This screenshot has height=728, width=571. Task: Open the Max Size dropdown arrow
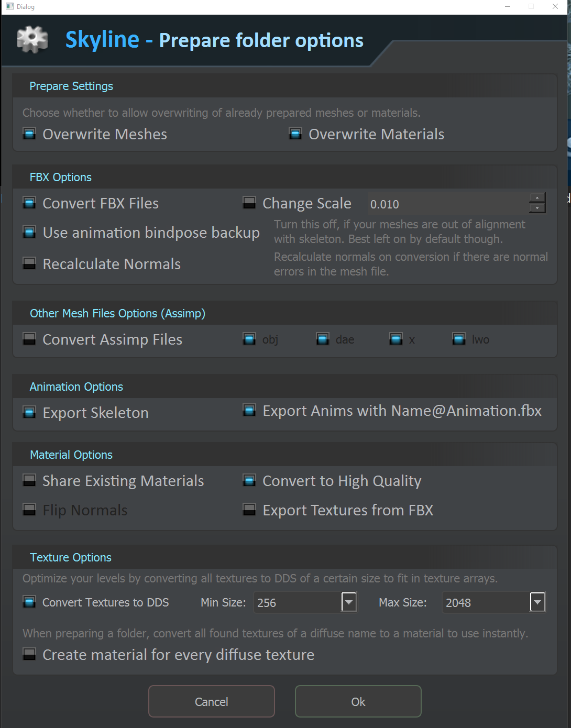[537, 602]
